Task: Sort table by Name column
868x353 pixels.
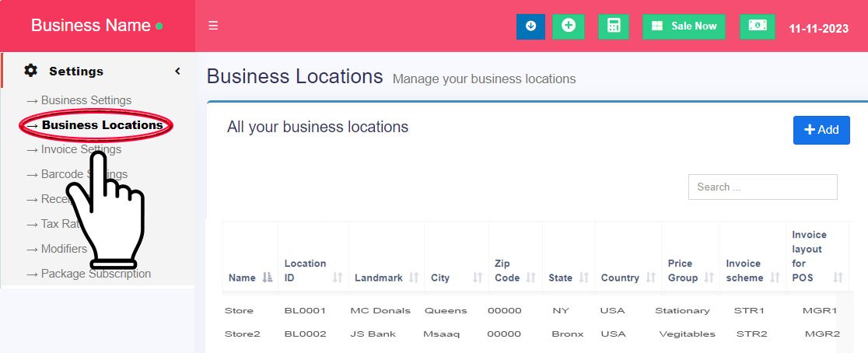Action: tap(250, 278)
